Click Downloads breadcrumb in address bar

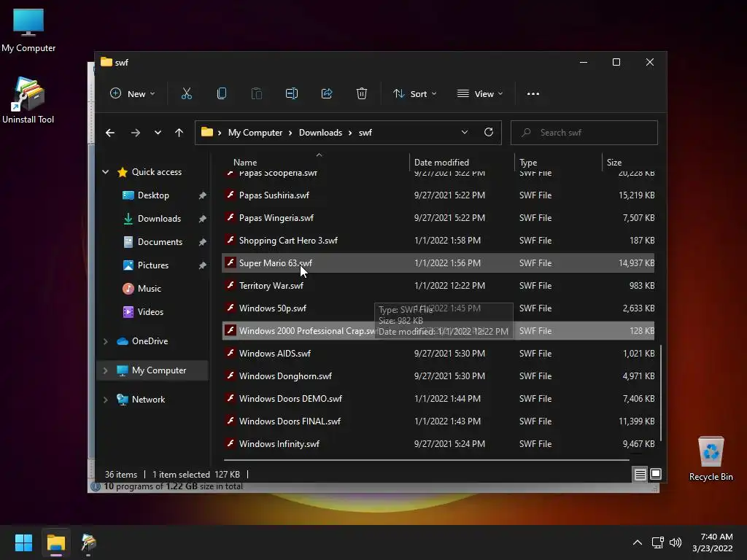tap(321, 133)
